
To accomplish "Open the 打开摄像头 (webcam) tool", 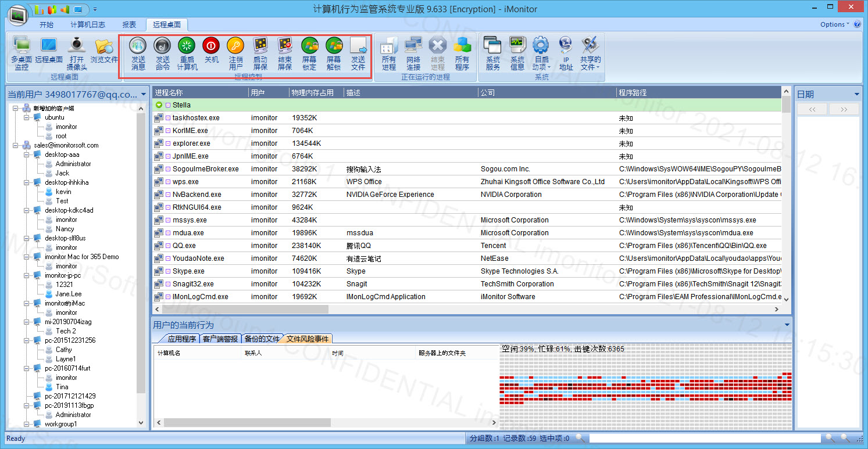I will [x=77, y=46].
